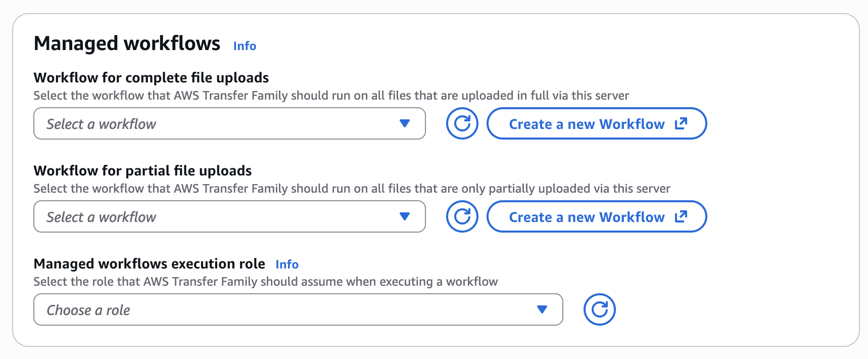Open the Choose a role dropdown
The image size is (868, 359).
point(298,309)
